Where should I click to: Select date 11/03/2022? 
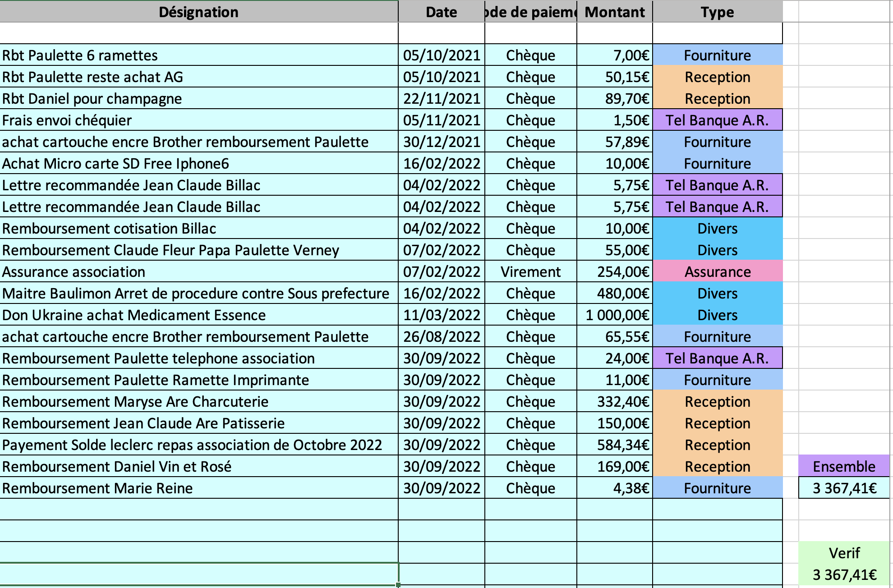[x=441, y=315]
